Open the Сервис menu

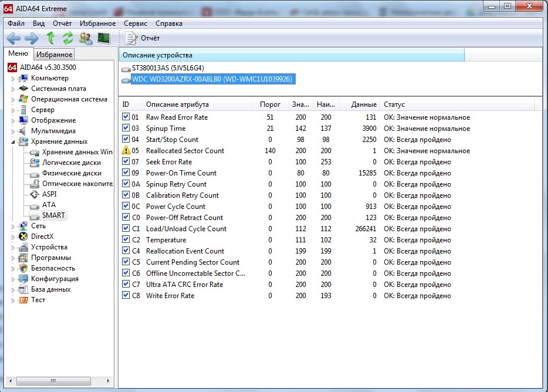click(136, 23)
